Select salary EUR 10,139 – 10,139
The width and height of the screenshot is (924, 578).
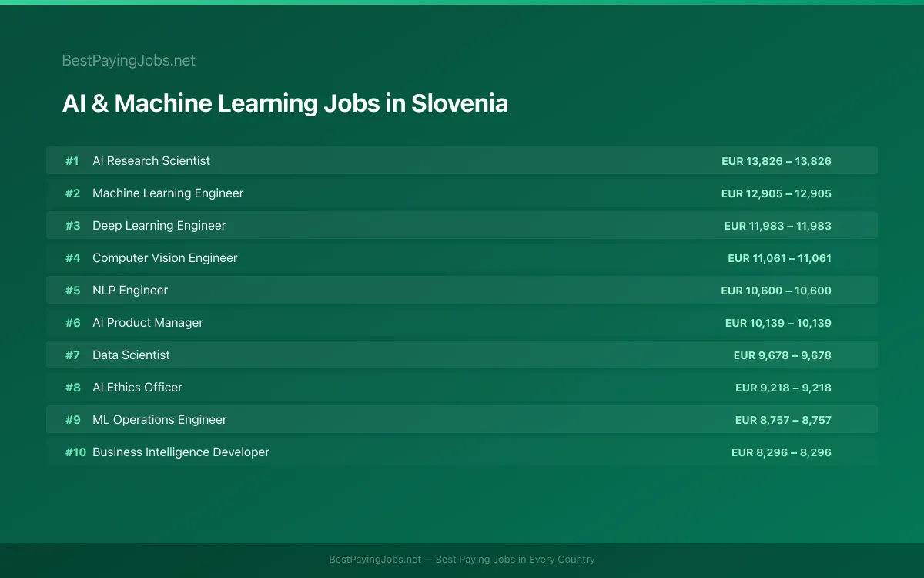coord(778,323)
